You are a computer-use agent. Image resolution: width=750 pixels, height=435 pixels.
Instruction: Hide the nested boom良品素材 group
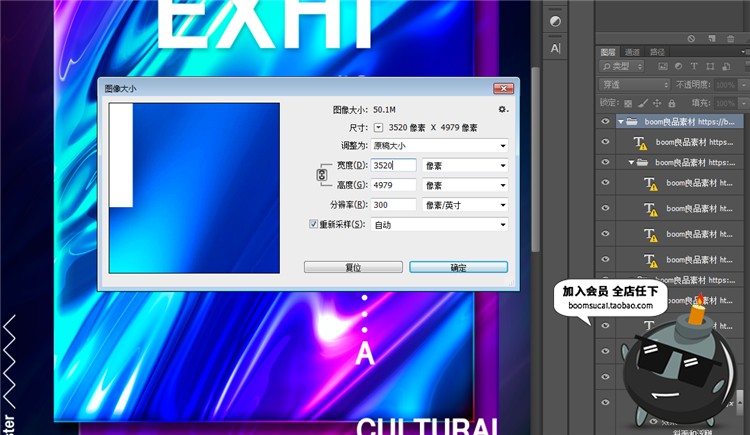[605, 163]
